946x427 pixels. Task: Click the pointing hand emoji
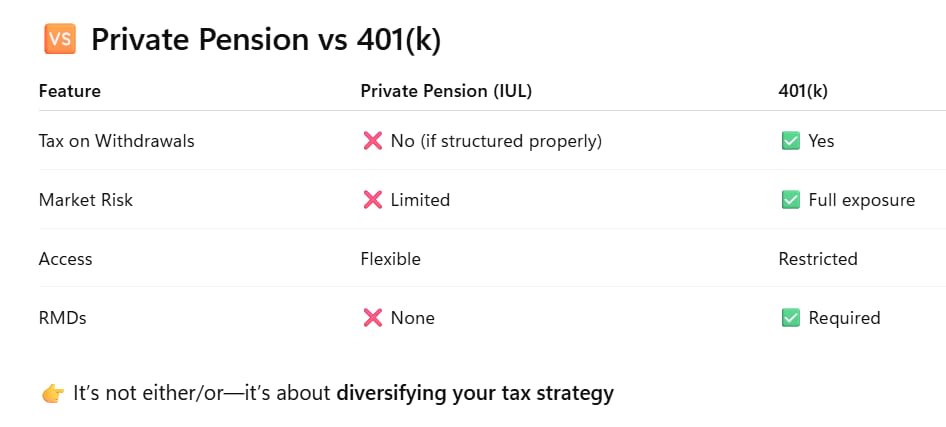pyautogui.click(x=53, y=394)
